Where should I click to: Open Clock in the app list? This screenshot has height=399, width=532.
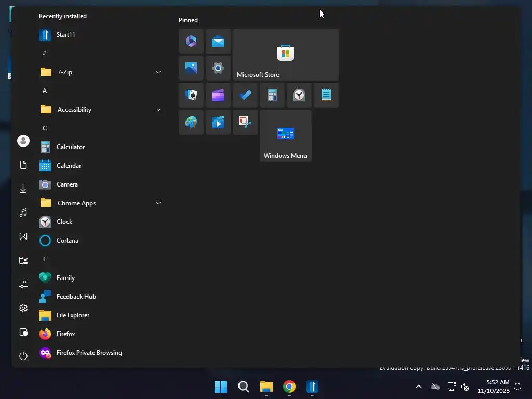pyautogui.click(x=101, y=221)
